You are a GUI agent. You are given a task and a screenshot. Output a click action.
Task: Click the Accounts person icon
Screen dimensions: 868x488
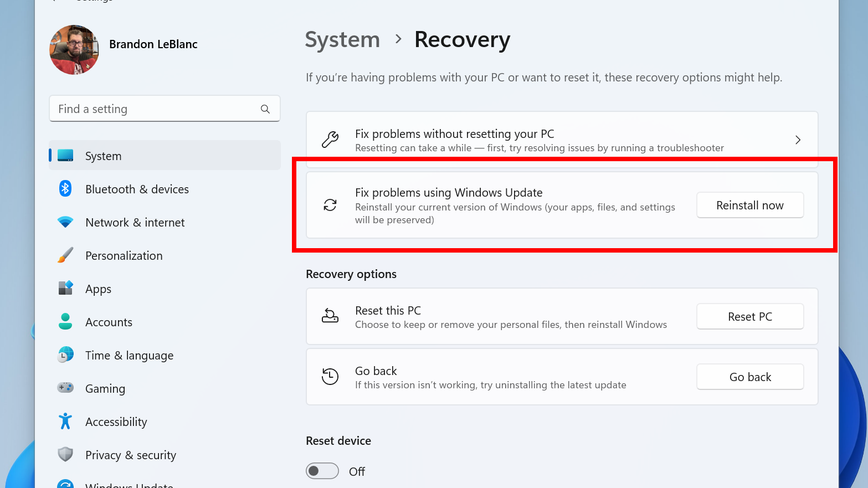(65, 322)
